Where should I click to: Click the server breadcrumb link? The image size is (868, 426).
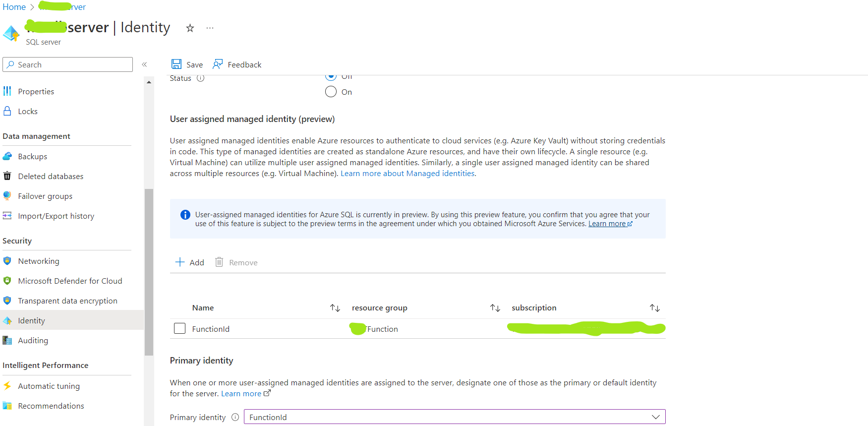(x=62, y=7)
